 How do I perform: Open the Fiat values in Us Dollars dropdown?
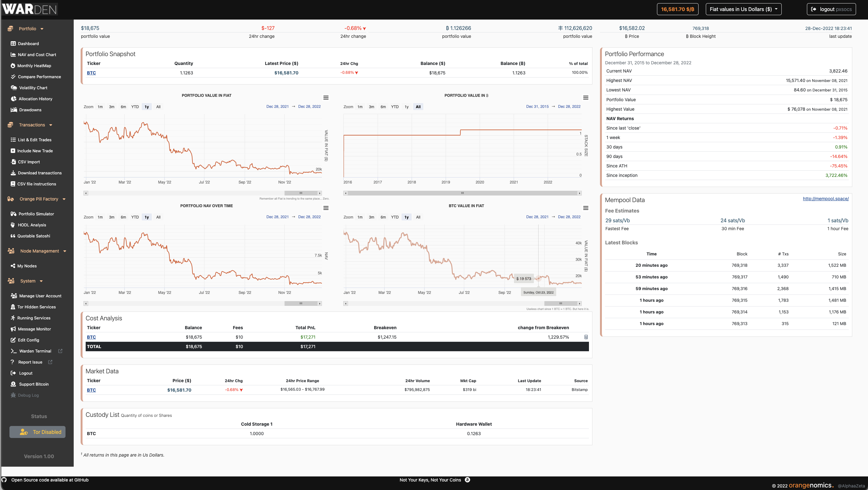(743, 9)
